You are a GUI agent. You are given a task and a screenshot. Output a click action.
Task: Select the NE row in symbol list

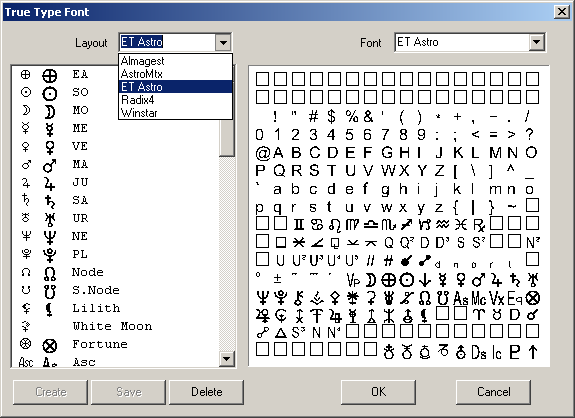pyautogui.click(x=116, y=236)
